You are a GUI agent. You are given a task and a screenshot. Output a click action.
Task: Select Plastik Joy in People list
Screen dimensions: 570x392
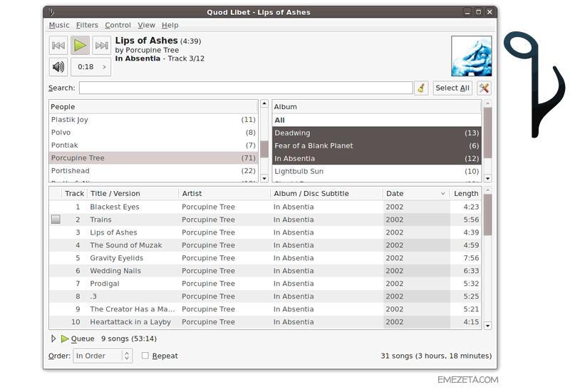click(153, 120)
